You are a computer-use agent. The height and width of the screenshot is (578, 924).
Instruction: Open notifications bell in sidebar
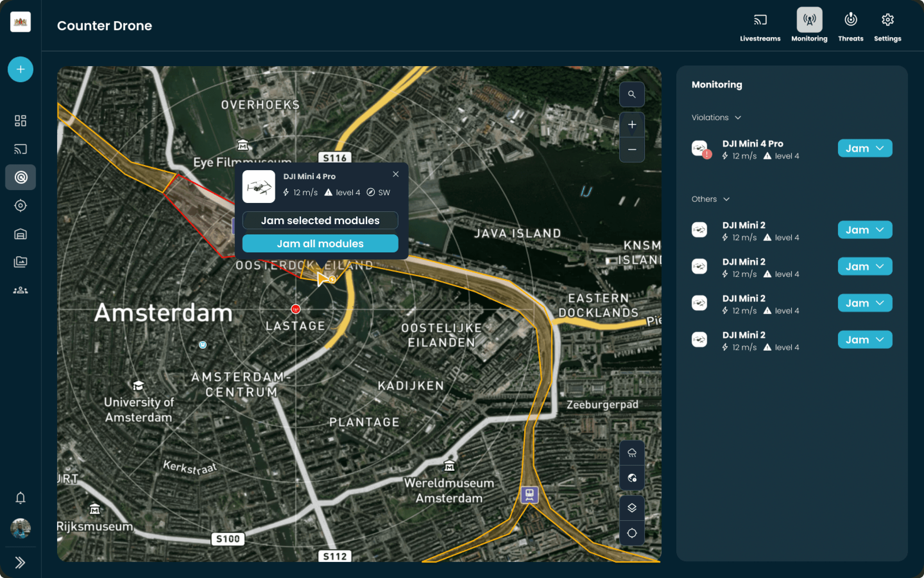tap(21, 498)
